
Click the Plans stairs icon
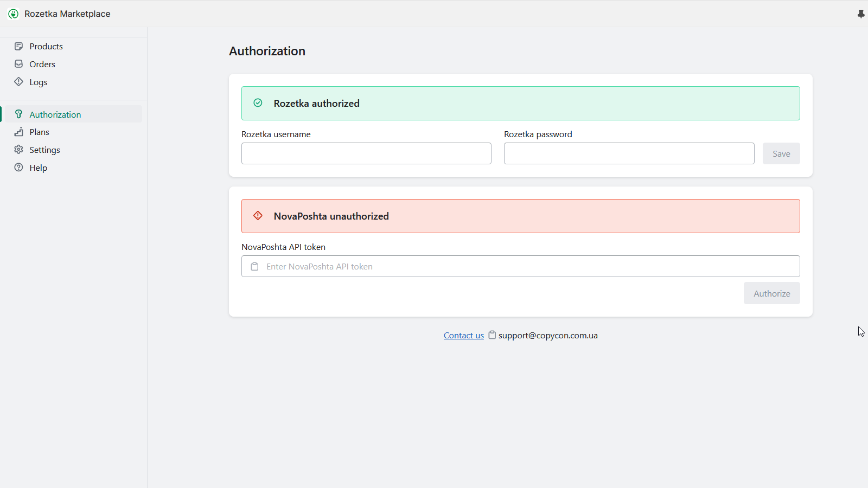click(19, 132)
